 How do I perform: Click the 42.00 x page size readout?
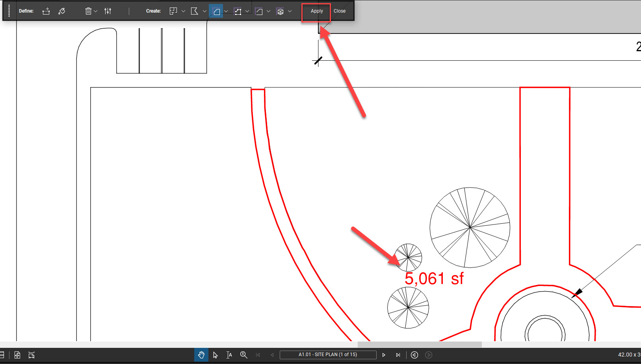click(x=629, y=355)
